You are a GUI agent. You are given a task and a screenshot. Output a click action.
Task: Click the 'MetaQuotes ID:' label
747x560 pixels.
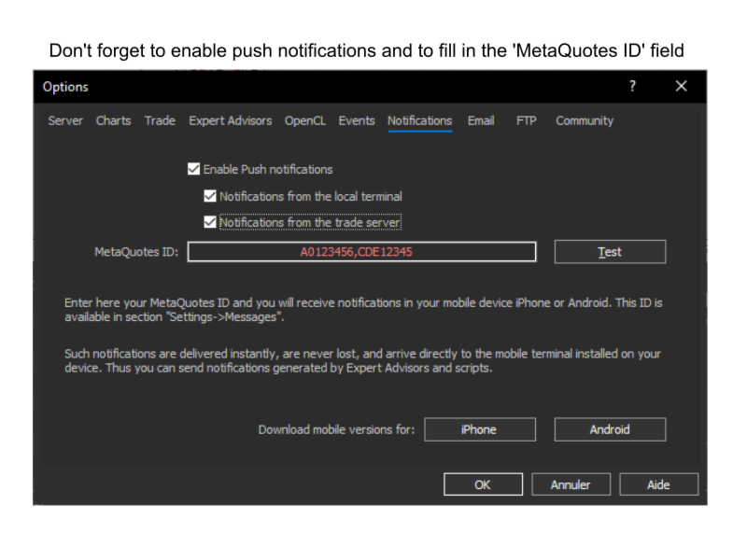point(136,252)
